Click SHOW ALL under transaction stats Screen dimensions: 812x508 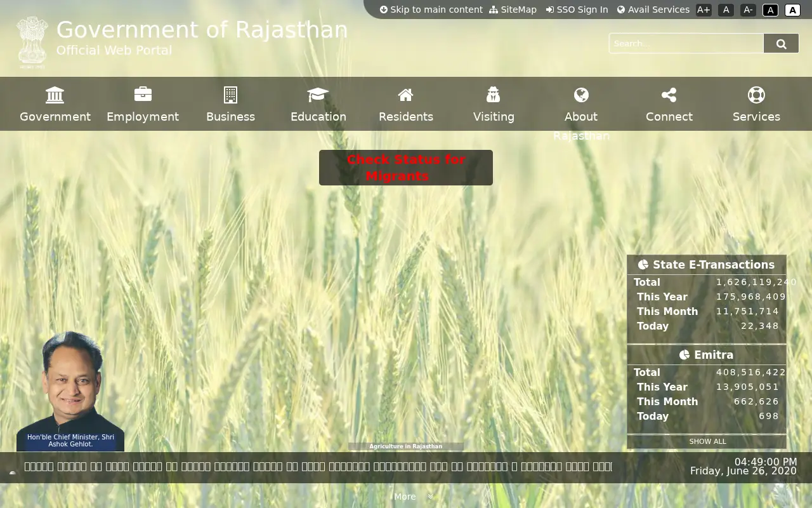click(x=707, y=441)
